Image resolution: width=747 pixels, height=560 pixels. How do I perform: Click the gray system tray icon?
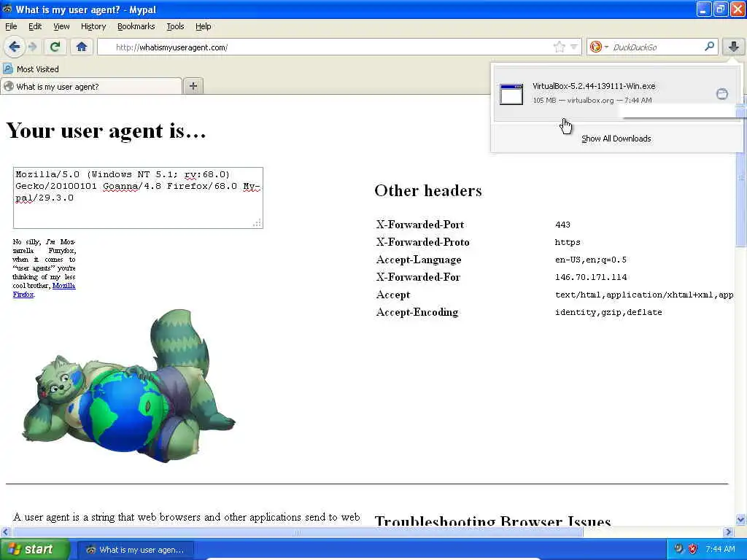click(x=678, y=549)
